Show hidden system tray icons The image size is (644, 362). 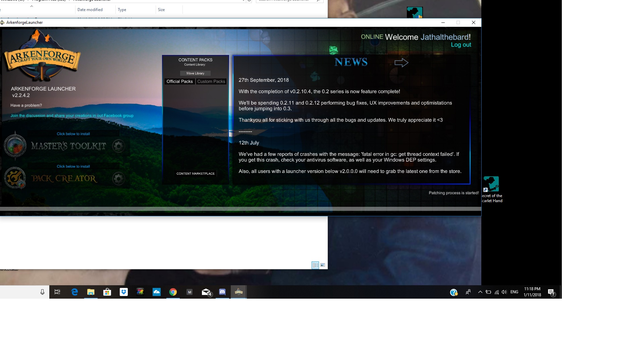(480, 292)
